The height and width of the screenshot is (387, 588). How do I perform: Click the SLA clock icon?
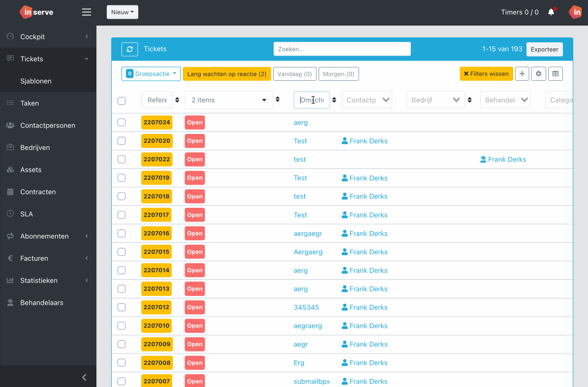click(x=10, y=214)
